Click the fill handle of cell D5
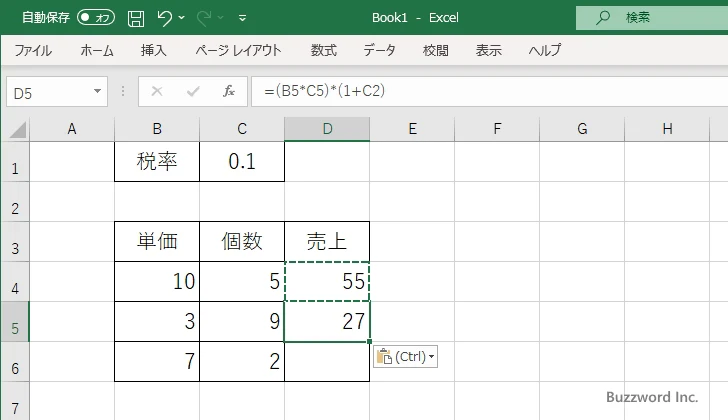This screenshot has height=420, width=728. (x=370, y=342)
